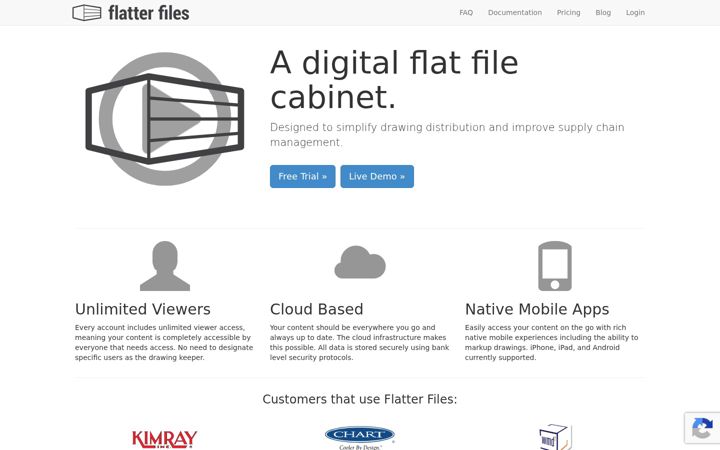Go to the Pricing page
The image size is (720, 450).
click(568, 13)
